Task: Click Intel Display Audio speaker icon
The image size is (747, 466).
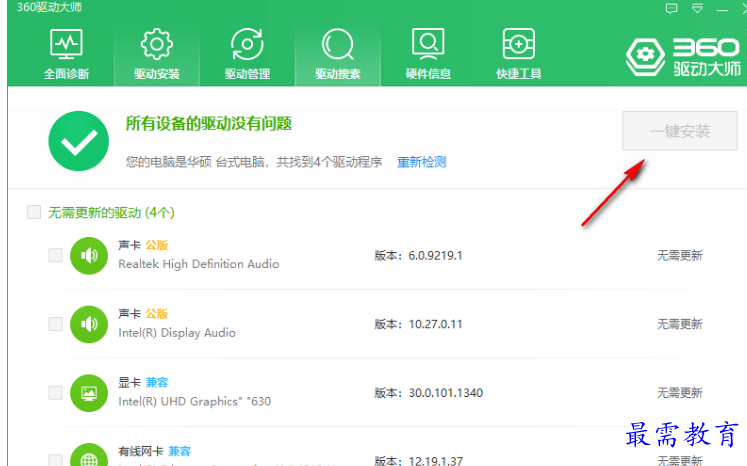Action: tap(89, 324)
